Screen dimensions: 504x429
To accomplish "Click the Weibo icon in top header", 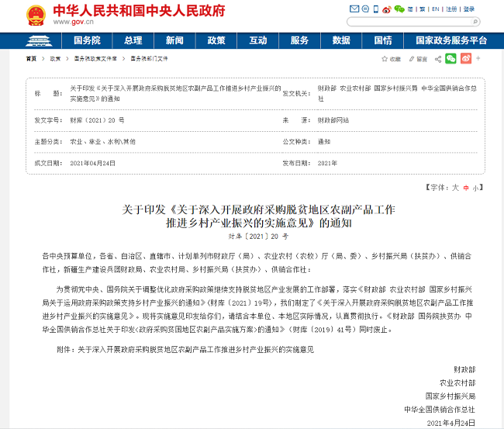I will click(x=388, y=9).
